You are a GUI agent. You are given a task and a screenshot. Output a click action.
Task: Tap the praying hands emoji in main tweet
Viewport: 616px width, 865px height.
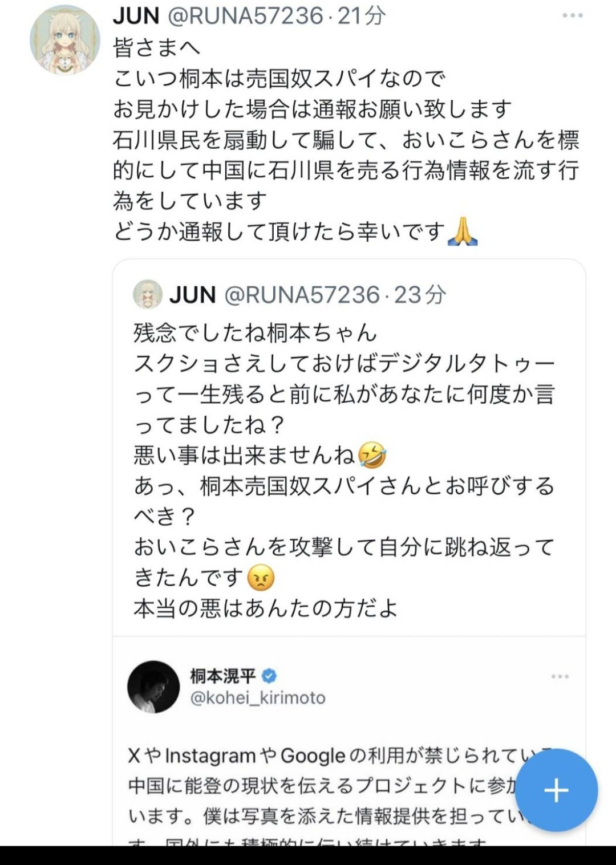[463, 232]
